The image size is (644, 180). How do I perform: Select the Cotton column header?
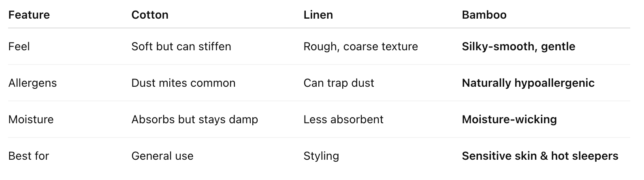(x=150, y=15)
